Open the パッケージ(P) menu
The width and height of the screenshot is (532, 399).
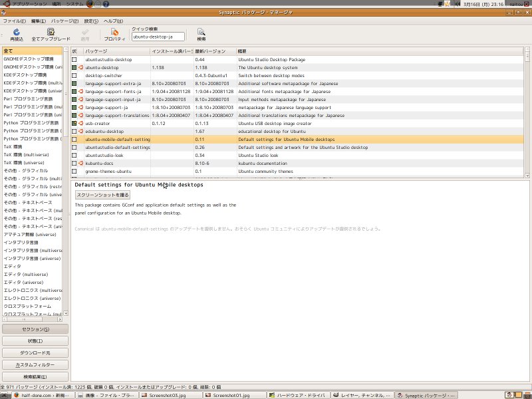(x=65, y=21)
